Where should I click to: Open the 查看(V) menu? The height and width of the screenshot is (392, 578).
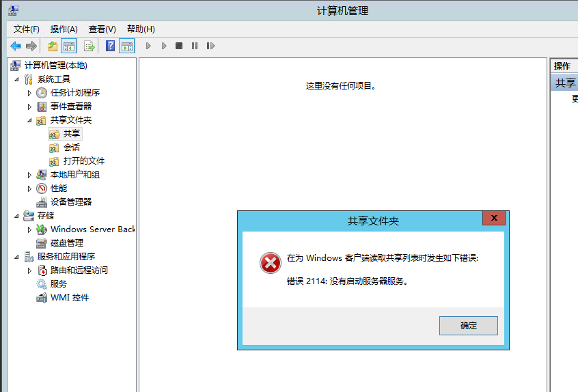pyautogui.click(x=102, y=29)
